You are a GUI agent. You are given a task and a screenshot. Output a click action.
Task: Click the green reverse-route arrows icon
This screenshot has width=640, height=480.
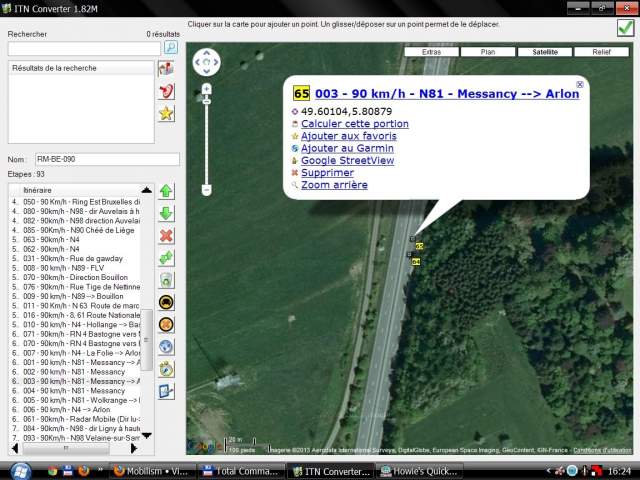[167, 258]
